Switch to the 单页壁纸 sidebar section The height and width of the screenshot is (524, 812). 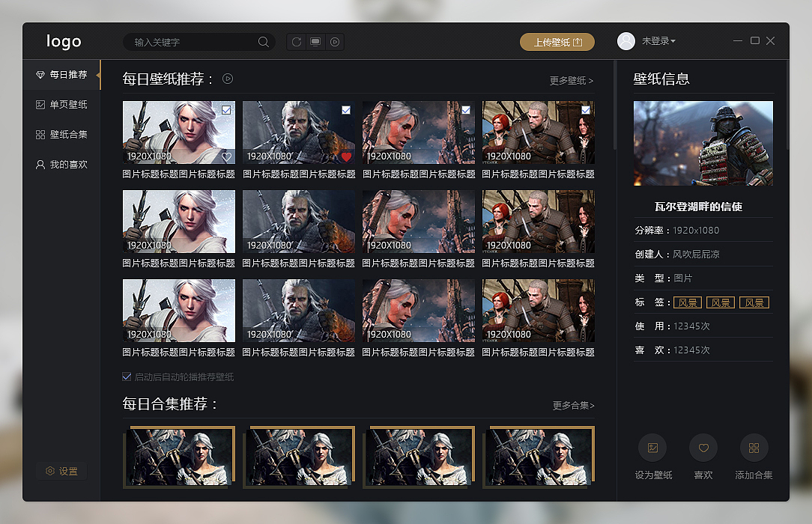click(x=64, y=104)
